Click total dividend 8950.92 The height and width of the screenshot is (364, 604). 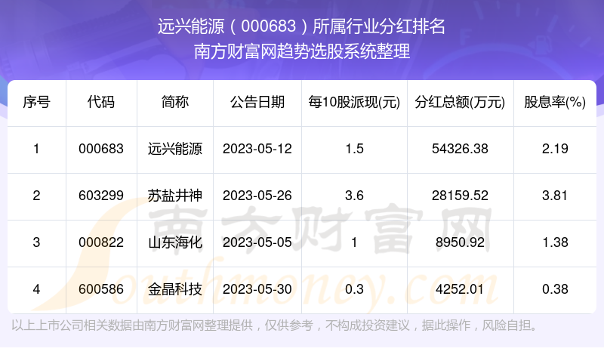(460, 242)
